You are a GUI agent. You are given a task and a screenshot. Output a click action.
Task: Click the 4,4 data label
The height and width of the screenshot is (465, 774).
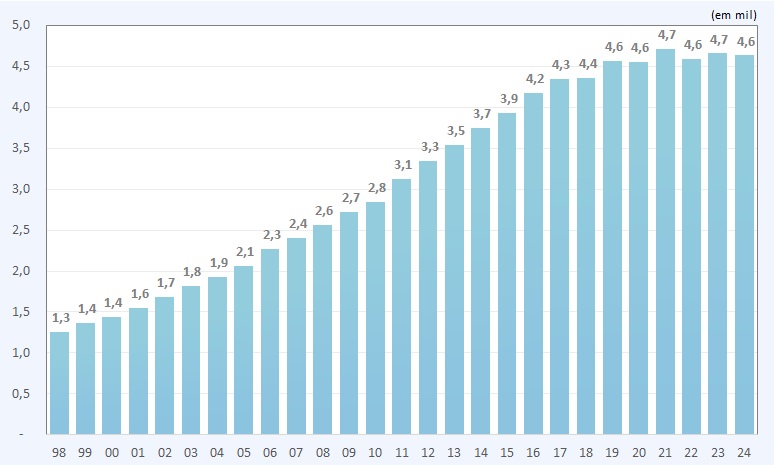(x=588, y=64)
